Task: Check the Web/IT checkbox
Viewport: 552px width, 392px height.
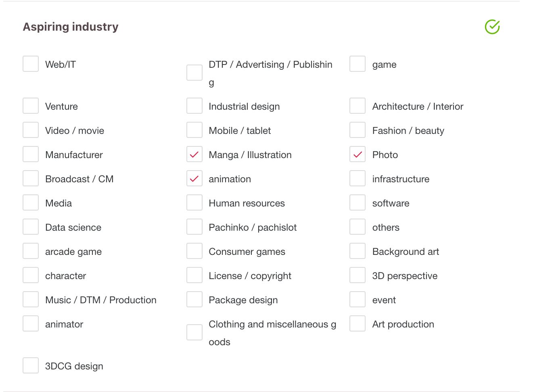Action: pos(31,64)
